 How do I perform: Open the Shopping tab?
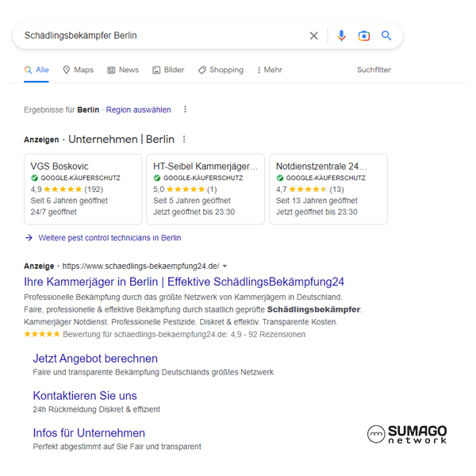click(x=221, y=70)
